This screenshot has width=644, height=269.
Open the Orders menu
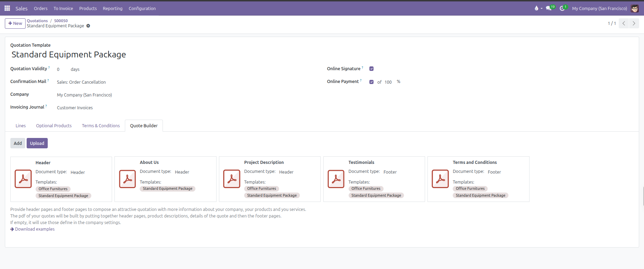(x=41, y=8)
